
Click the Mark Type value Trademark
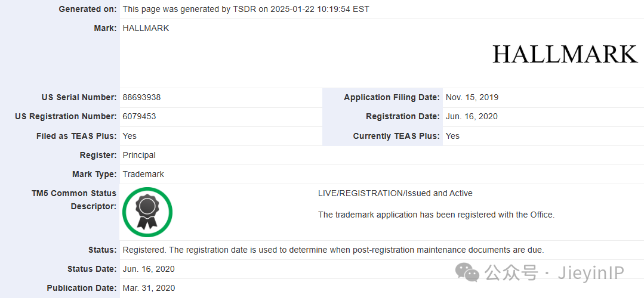[143, 174]
